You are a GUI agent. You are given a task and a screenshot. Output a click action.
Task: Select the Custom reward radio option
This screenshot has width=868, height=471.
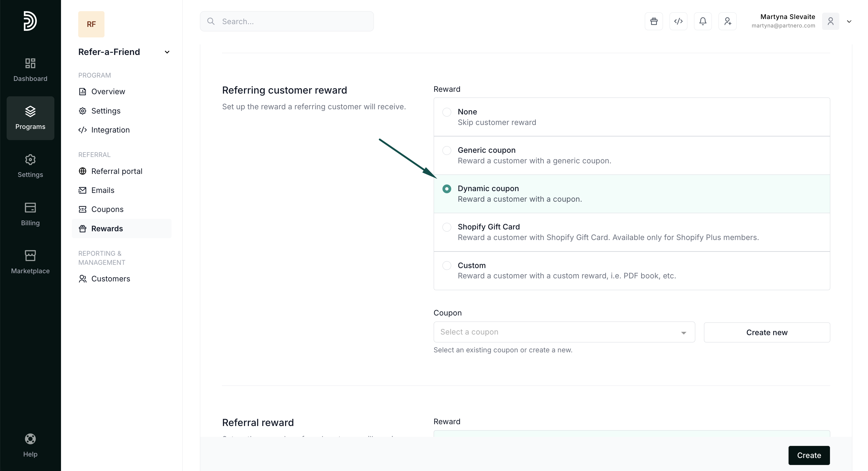tap(446, 265)
